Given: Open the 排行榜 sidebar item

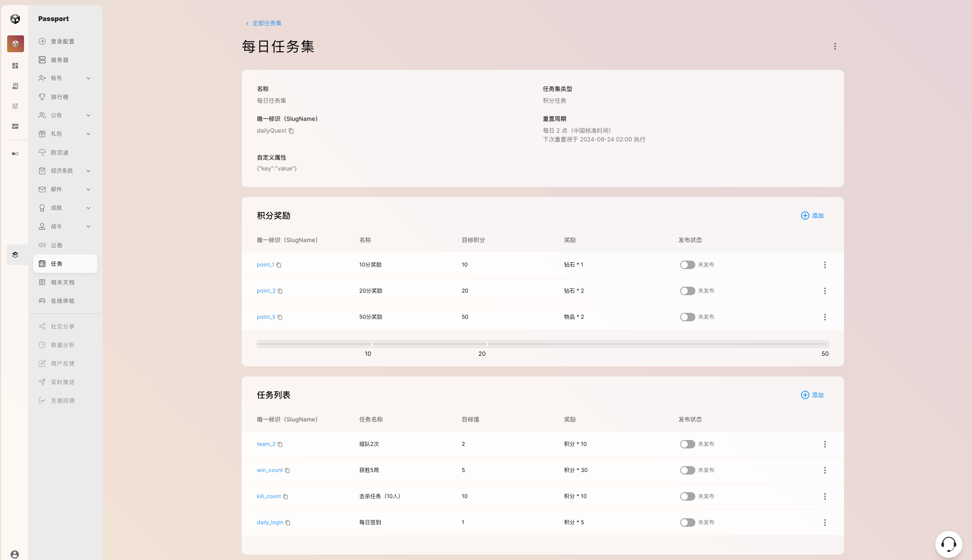Looking at the screenshot, I should pos(60,97).
